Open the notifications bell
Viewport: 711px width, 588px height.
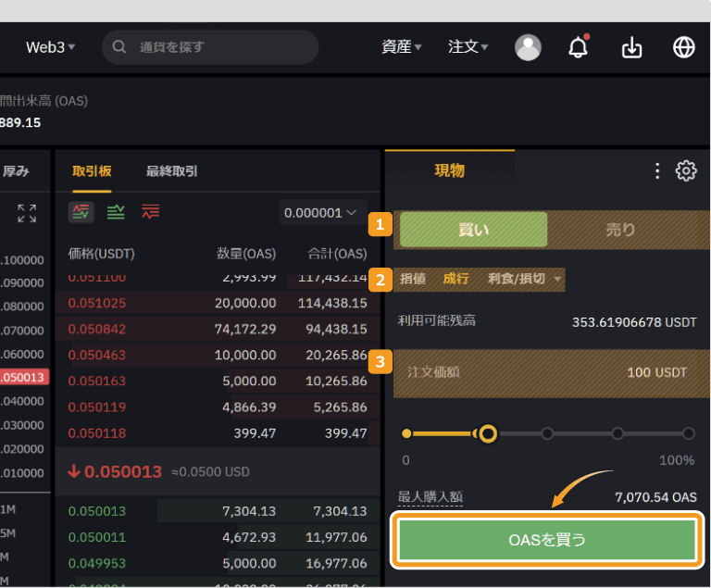[578, 46]
